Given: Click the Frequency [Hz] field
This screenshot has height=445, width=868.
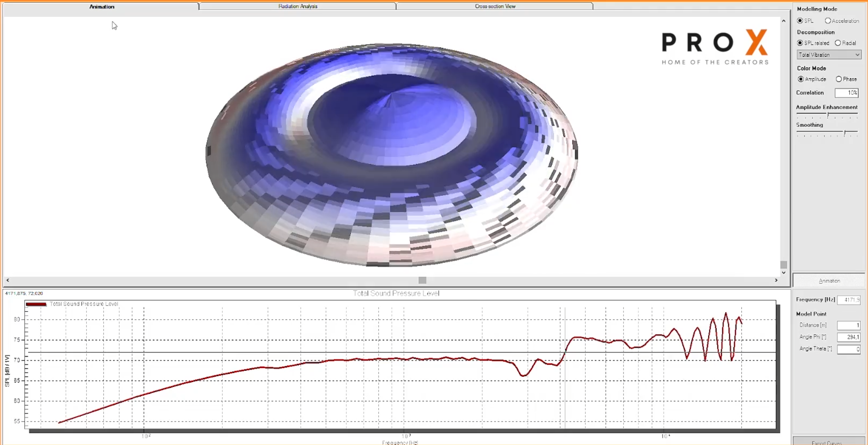Looking at the screenshot, I should (849, 299).
